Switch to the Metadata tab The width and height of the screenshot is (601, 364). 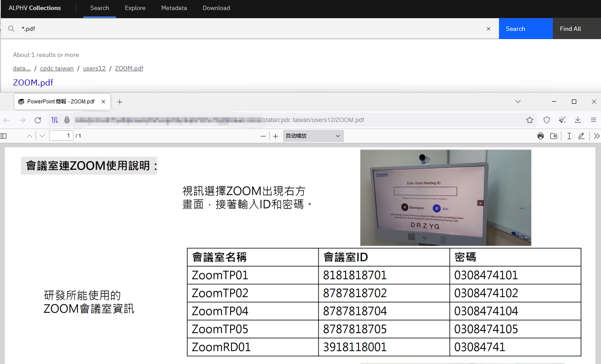point(174,8)
